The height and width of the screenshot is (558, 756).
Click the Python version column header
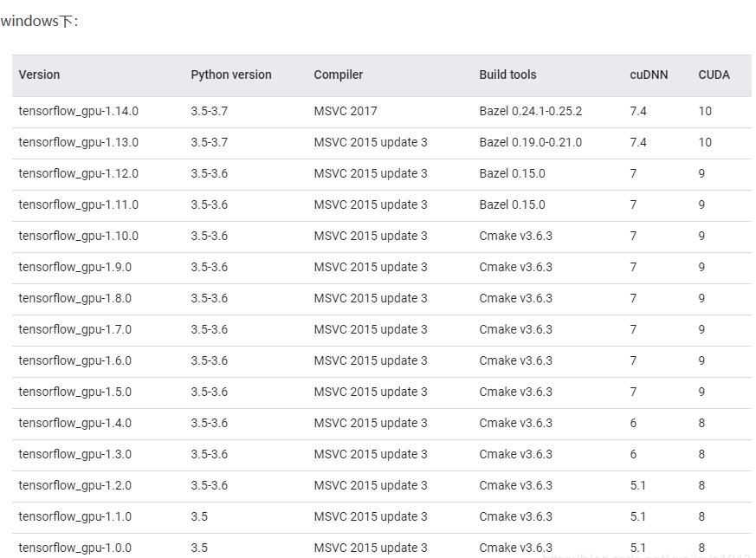tap(231, 75)
